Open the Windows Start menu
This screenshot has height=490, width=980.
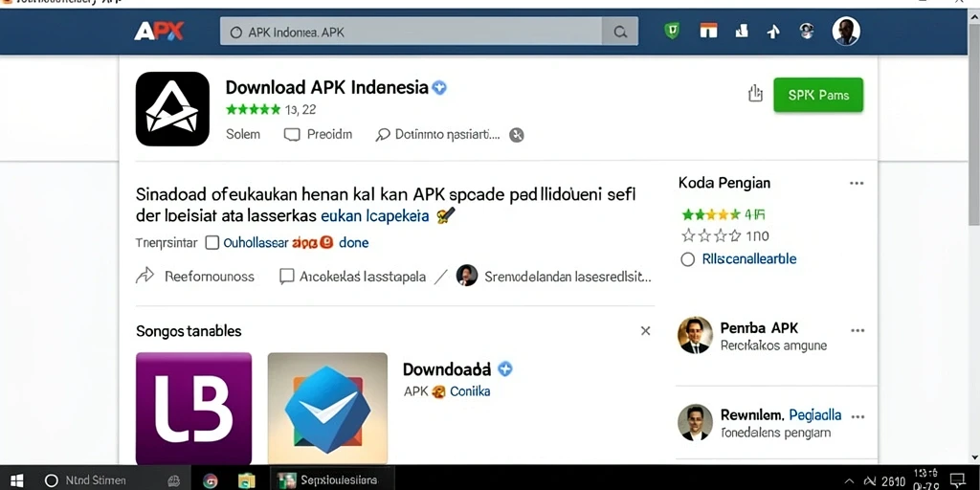17,480
